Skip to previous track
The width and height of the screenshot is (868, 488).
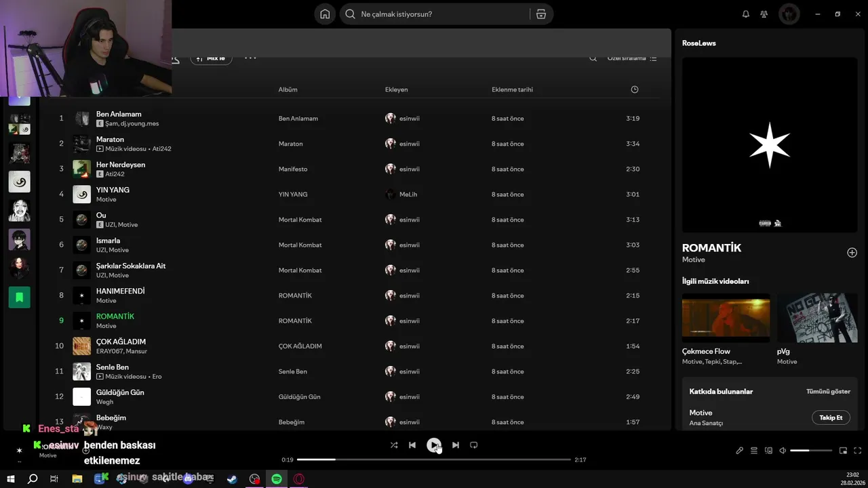[x=412, y=445]
